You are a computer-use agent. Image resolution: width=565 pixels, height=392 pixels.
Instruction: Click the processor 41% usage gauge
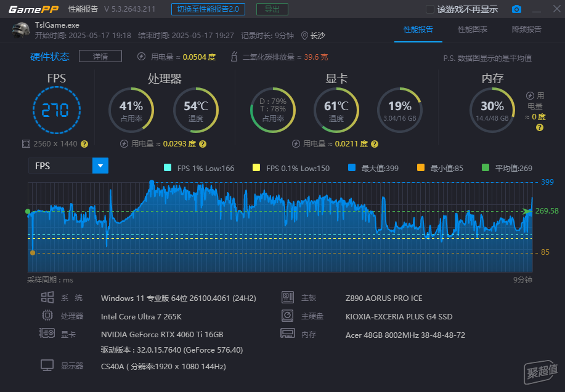[131, 110]
